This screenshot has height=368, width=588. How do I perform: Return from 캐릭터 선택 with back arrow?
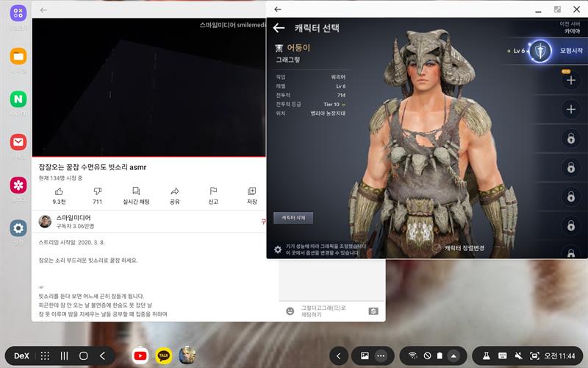coord(279,28)
